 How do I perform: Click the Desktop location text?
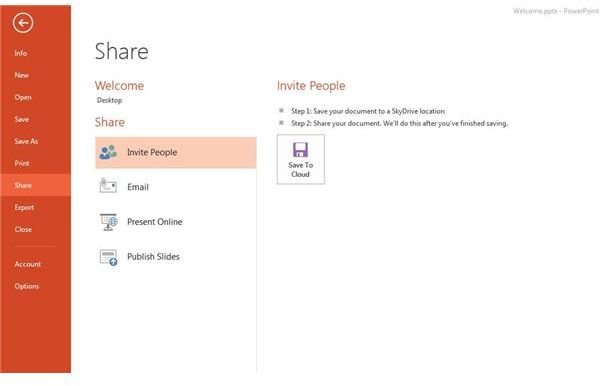click(109, 100)
